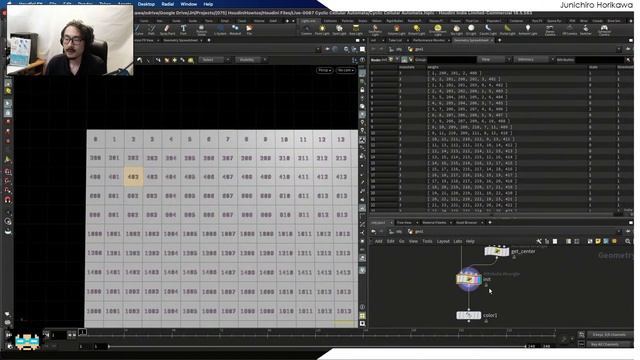Select the color1 node in network editor

point(469,316)
